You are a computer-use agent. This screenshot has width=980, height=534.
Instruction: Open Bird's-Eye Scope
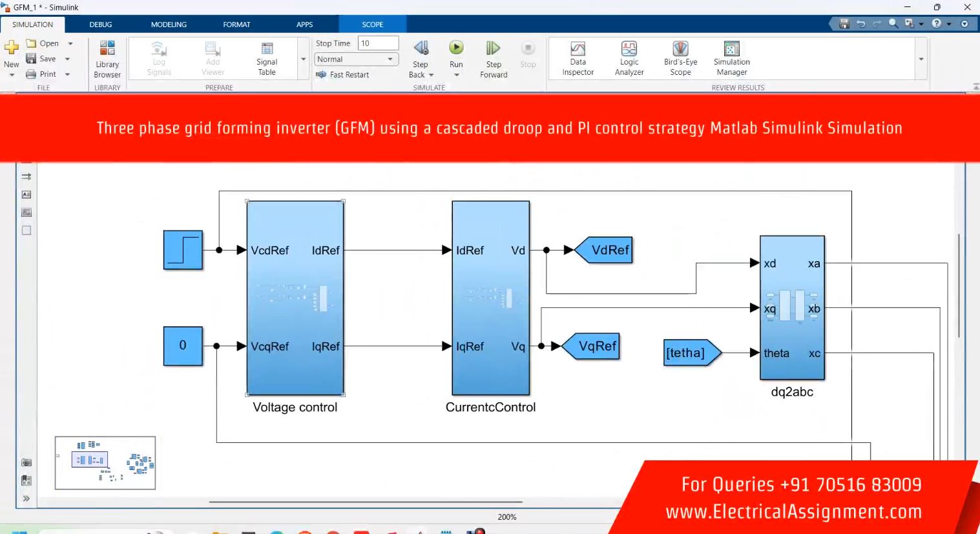[680, 58]
